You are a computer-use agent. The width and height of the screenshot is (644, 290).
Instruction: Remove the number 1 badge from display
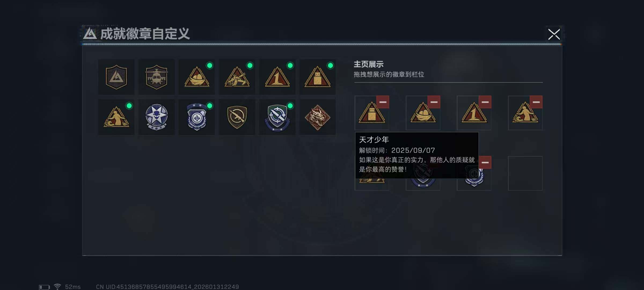485,102
